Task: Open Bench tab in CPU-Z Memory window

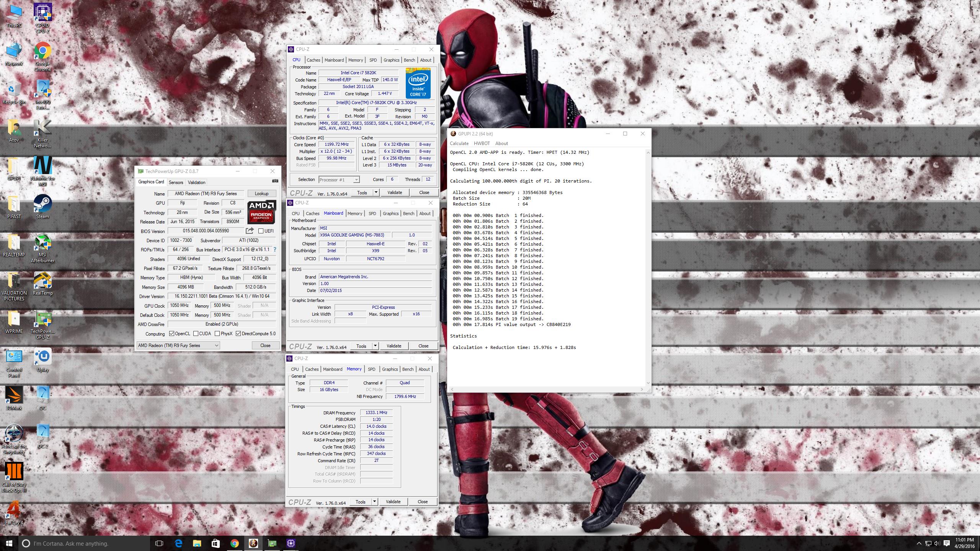Action: pos(408,369)
